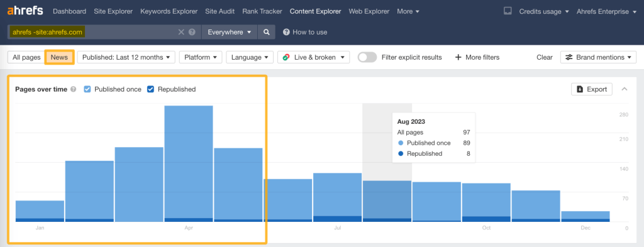The width and height of the screenshot is (644, 247).
Task: Collapse the Pages over time chart
Action: pos(625,89)
